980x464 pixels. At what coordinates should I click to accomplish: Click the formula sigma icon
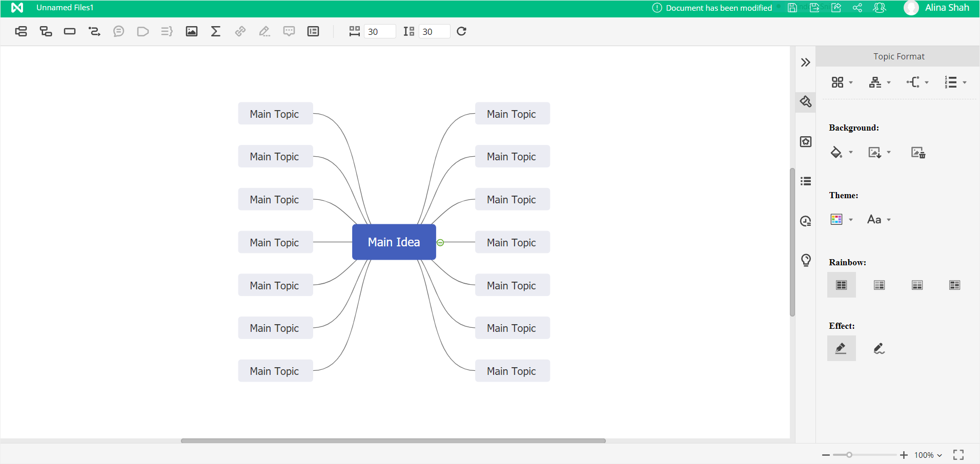216,31
